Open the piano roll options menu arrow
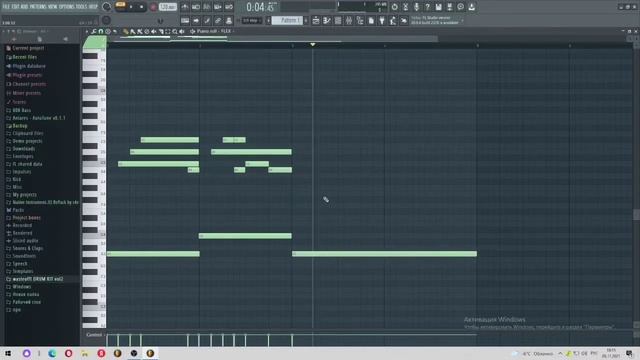This screenshot has height=360, width=640. tap(87, 31)
